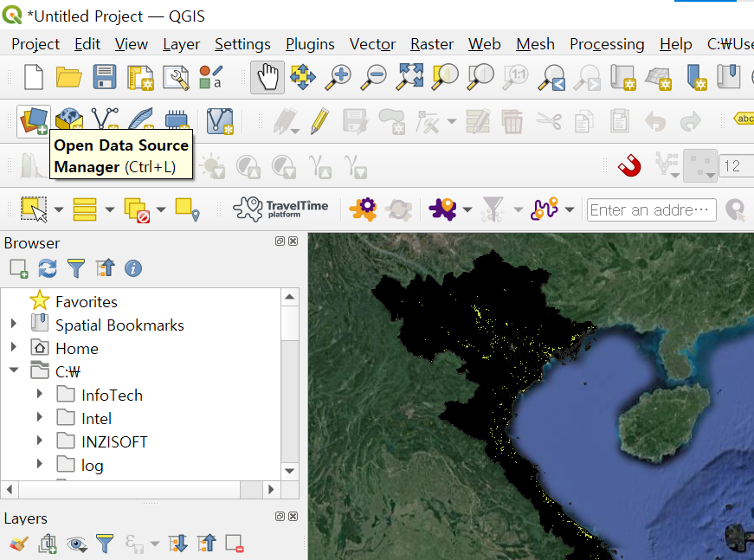Click the snapping tolerance value field
This screenshot has height=560, width=754.
(736, 166)
